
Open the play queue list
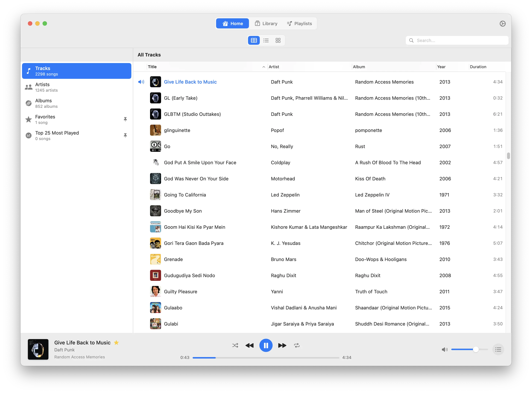coord(498,349)
